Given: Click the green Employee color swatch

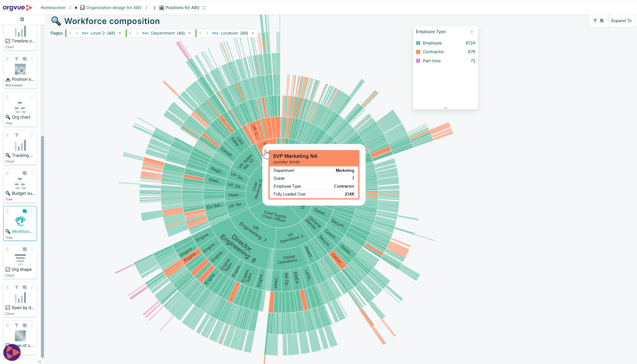Looking at the screenshot, I should (418, 43).
